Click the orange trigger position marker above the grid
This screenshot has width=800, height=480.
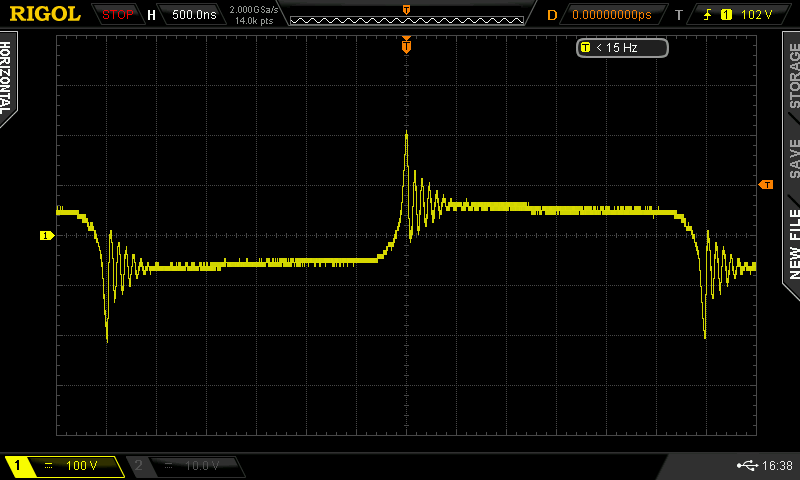(406, 45)
